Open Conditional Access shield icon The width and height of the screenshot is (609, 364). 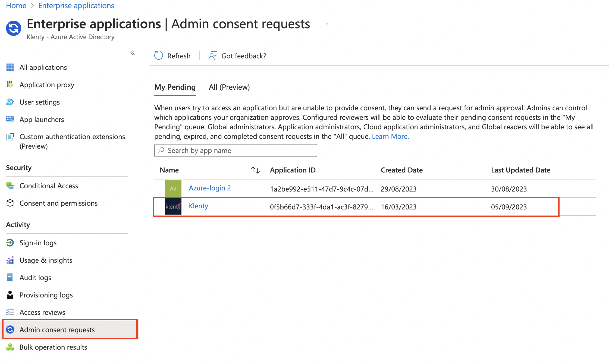coord(10,186)
